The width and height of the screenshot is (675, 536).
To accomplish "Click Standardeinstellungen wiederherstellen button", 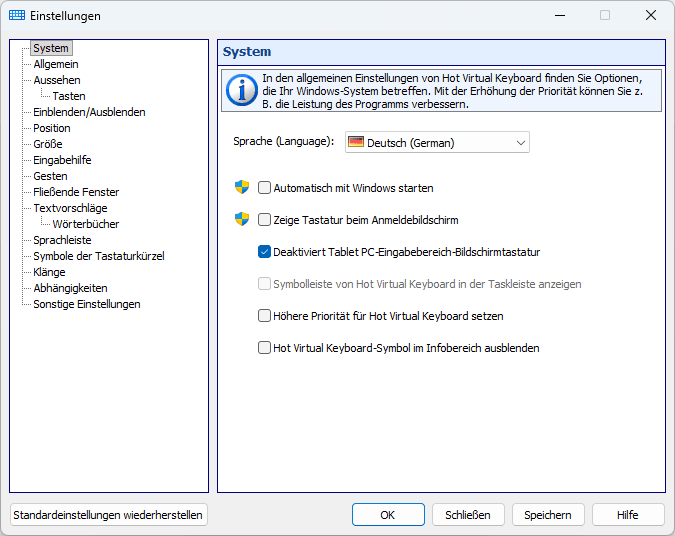I will pyautogui.click(x=108, y=515).
